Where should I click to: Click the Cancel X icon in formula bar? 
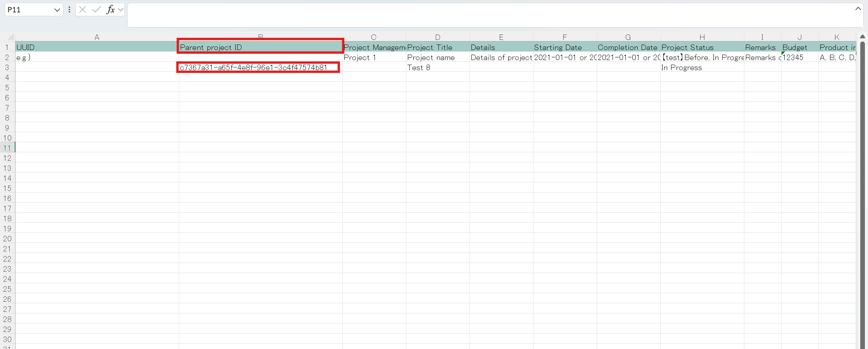tap(83, 10)
